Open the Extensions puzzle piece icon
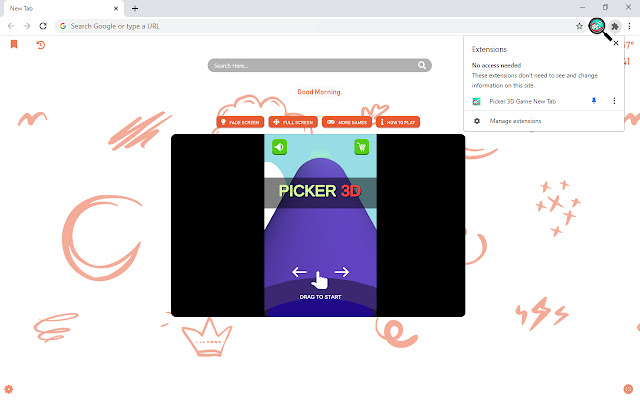The width and height of the screenshot is (640, 400). click(615, 27)
